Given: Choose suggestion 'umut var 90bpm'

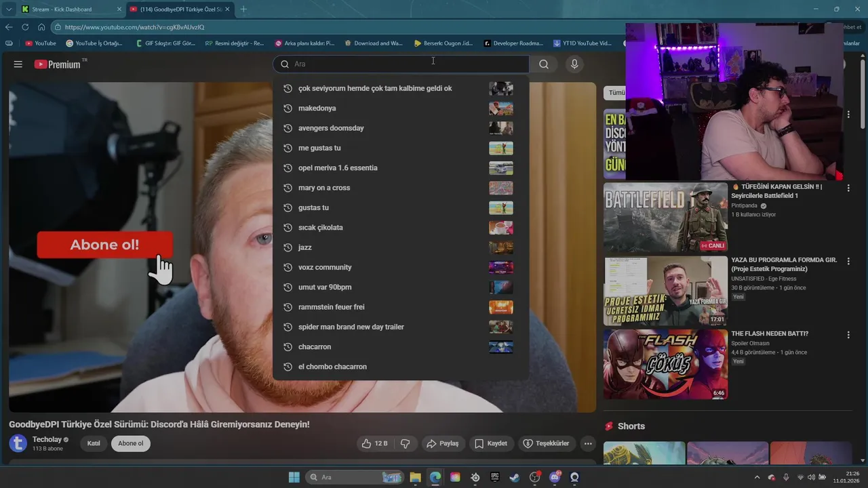Looking at the screenshot, I should (401, 287).
